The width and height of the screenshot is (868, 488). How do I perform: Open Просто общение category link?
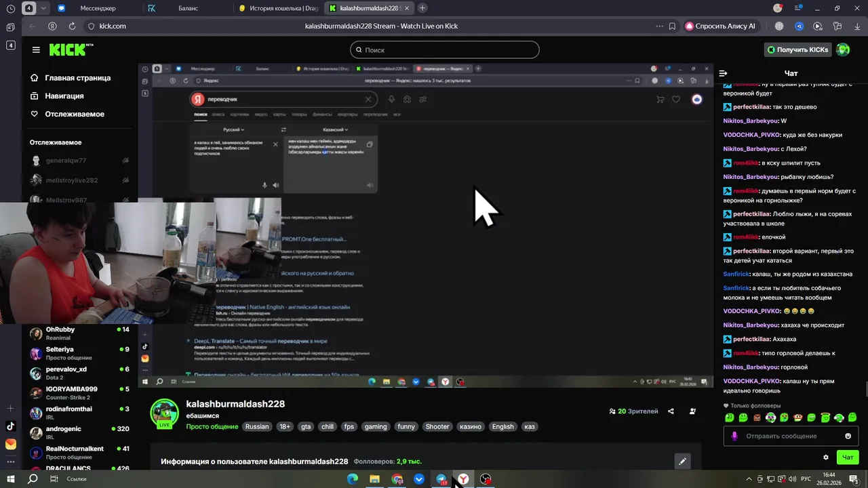(x=212, y=427)
